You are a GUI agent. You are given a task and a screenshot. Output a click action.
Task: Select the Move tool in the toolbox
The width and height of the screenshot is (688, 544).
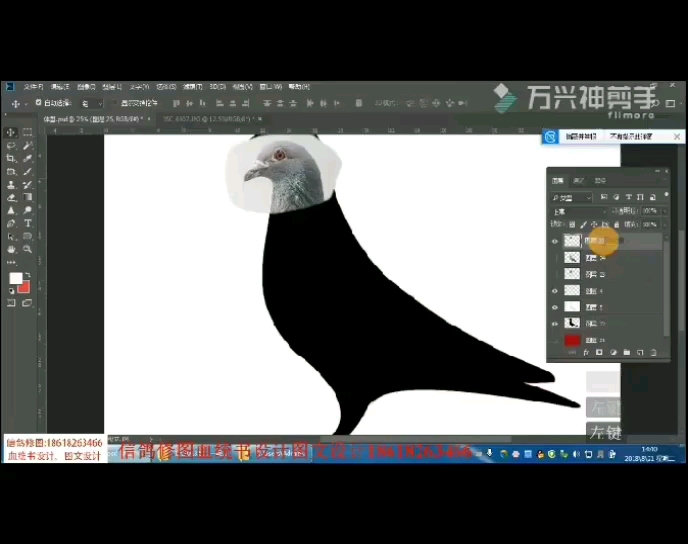coord(11,132)
